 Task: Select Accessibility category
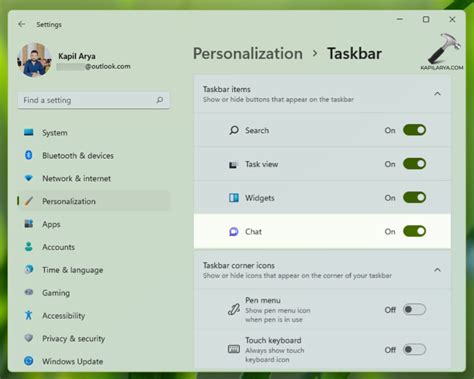(x=93, y=315)
